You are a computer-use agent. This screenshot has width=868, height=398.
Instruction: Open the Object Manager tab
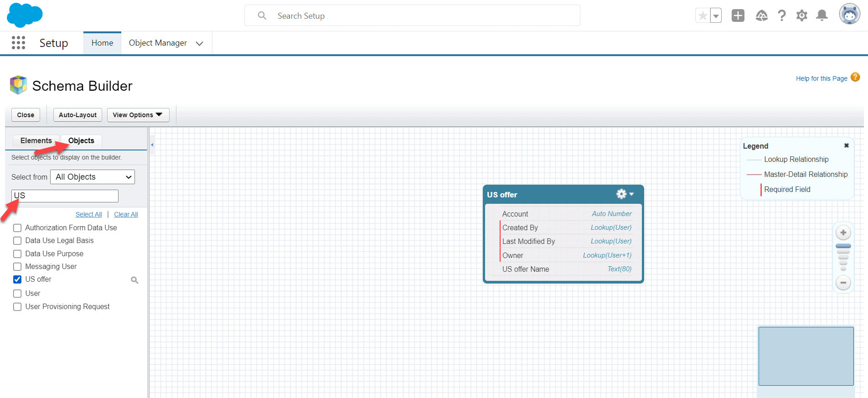[x=158, y=43]
